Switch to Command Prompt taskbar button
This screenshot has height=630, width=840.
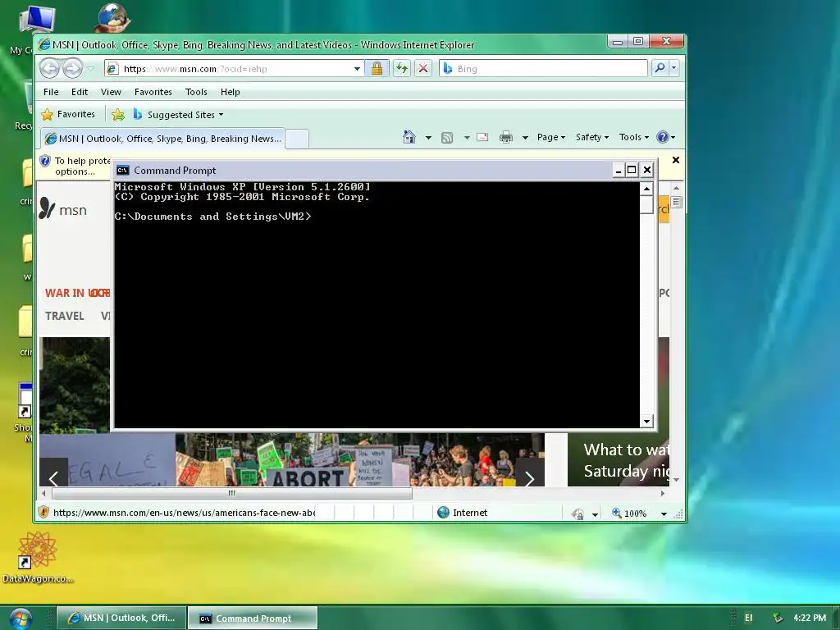click(x=253, y=619)
